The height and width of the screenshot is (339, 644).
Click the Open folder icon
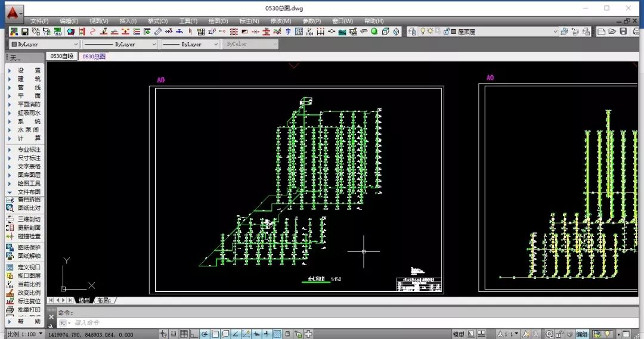612,32
